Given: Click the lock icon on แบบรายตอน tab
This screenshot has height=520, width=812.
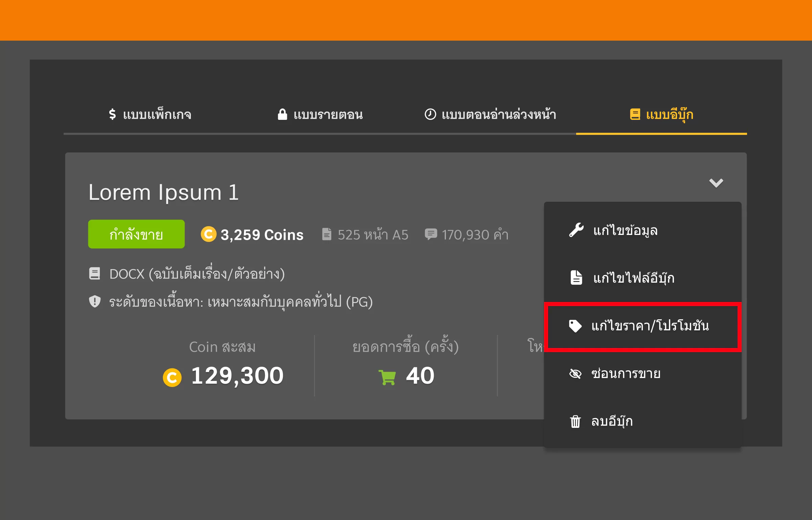Looking at the screenshot, I should click(283, 114).
